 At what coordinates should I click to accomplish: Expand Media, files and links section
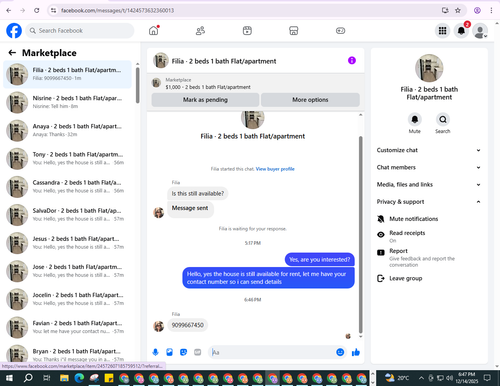click(x=429, y=184)
